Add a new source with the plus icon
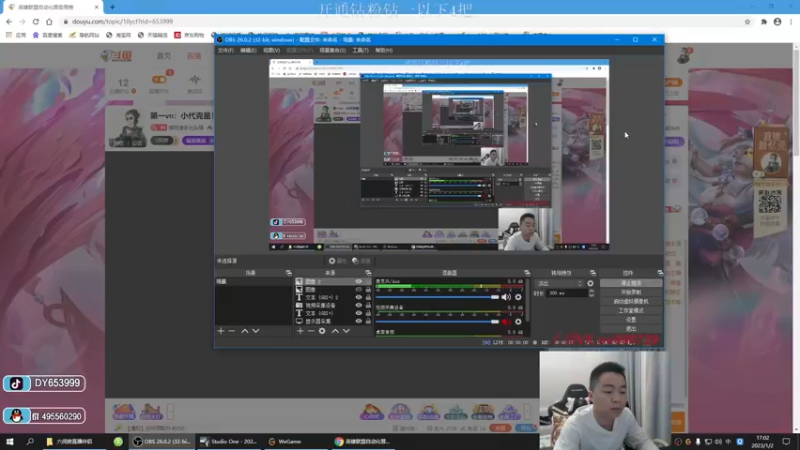 (300, 331)
